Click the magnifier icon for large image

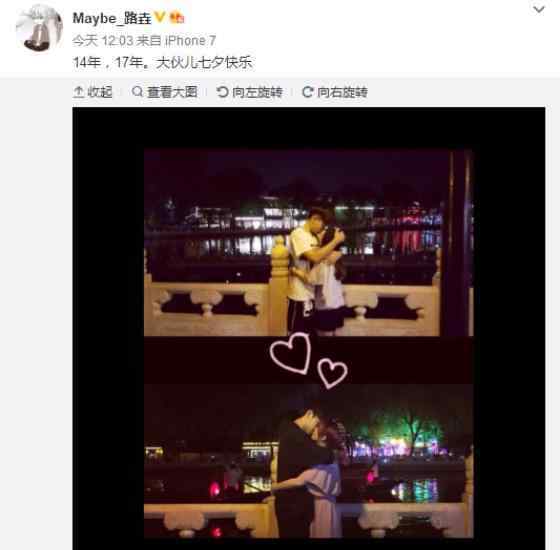click(137, 92)
